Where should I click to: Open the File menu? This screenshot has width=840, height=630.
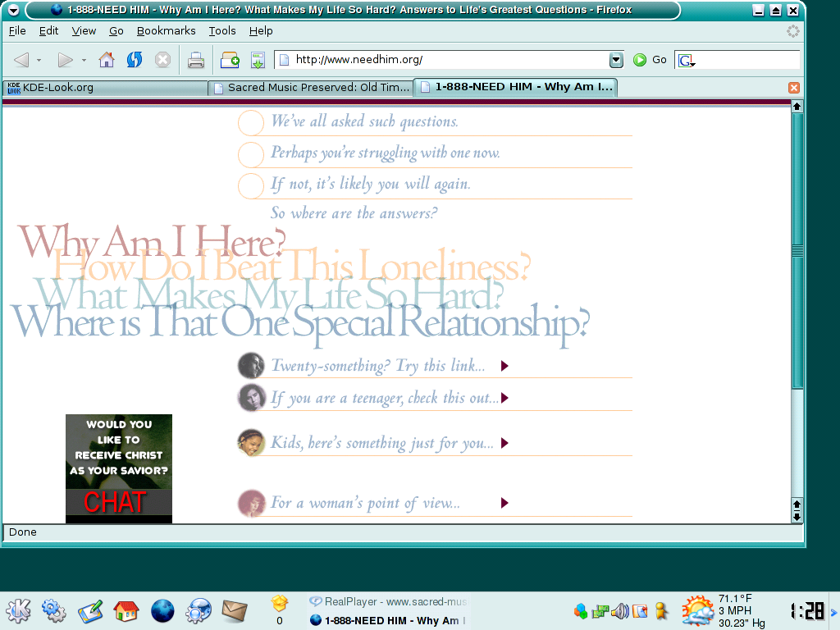17,31
